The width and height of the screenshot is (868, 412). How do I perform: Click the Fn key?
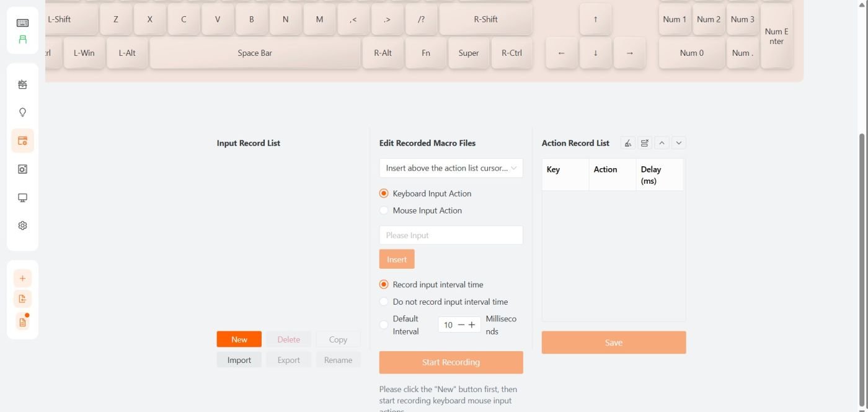[x=426, y=53]
